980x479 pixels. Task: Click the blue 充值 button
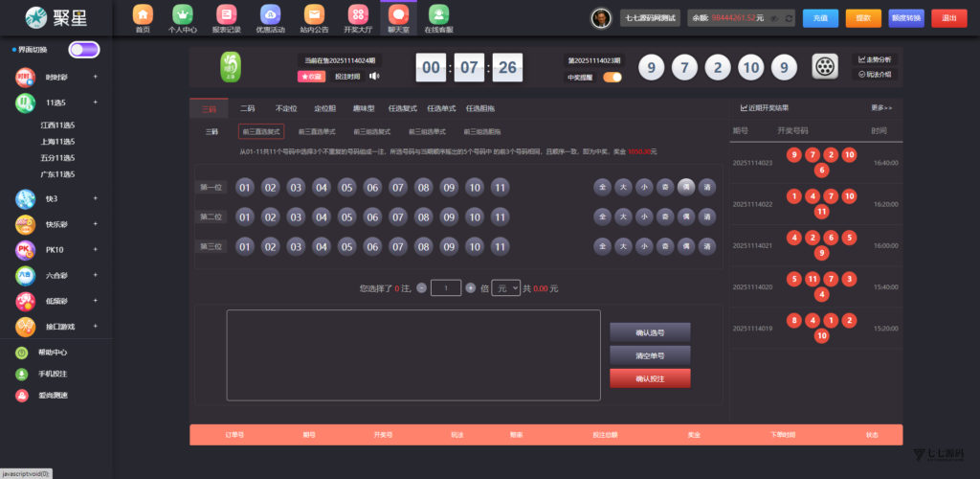[820, 18]
